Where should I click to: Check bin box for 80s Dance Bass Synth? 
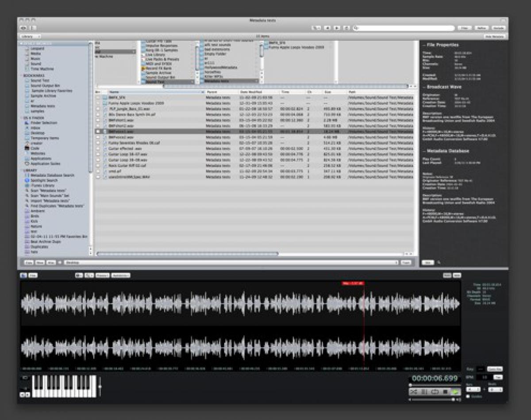coord(98,115)
